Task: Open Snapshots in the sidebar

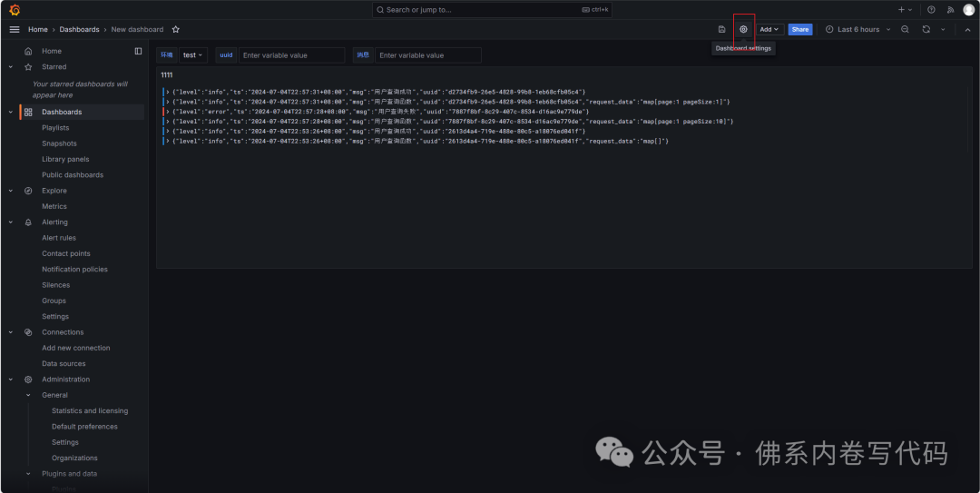Action: (59, 143)
